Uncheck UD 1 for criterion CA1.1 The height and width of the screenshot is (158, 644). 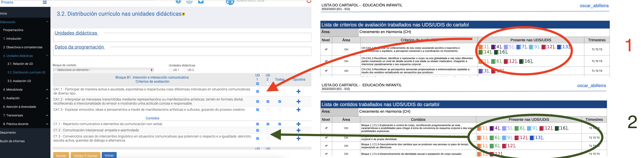(x=257, y=91)
